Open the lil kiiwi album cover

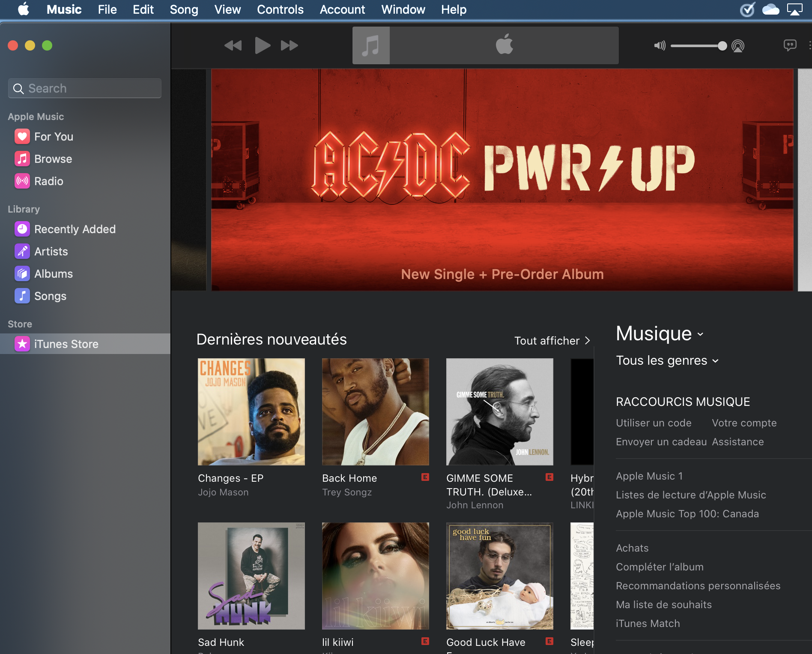point(376,576)
